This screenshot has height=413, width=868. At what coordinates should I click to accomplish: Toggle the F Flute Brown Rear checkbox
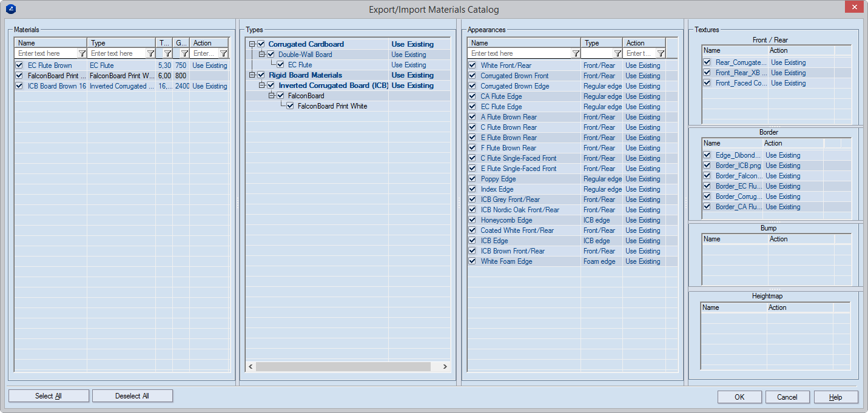click(x=472, y=148)
